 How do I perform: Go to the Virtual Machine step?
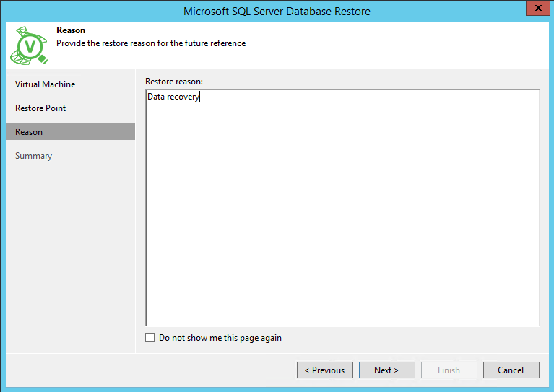[x=46, y=84]
